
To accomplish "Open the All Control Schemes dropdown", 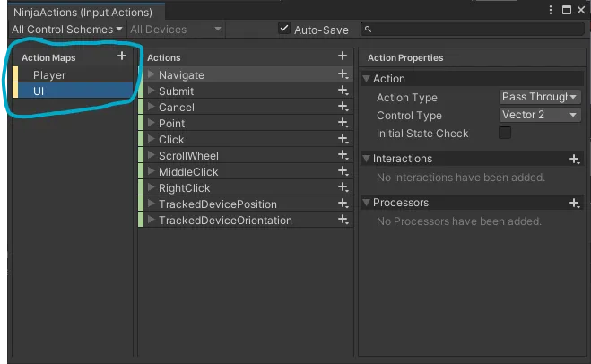I will 66,30.
